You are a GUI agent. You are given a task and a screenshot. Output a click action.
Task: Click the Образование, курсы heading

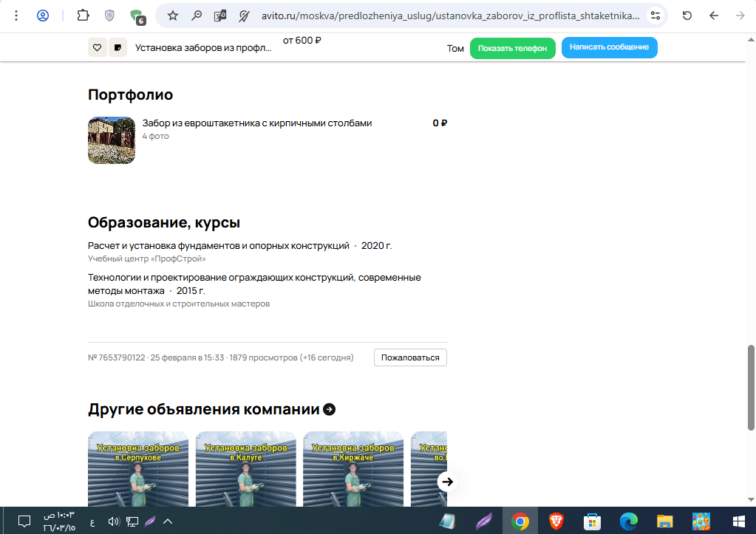164,222
